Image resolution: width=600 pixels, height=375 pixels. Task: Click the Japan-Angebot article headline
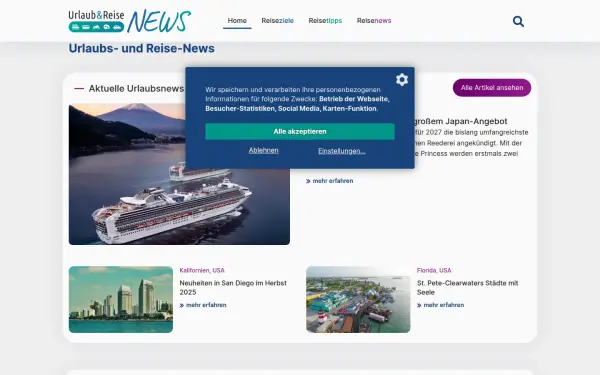(x=461, y=121)
